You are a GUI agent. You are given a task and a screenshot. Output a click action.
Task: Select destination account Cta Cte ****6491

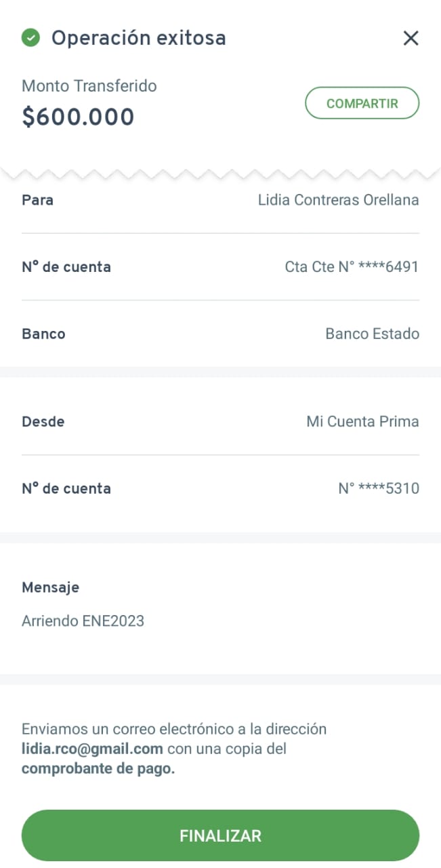click(352, 267)
